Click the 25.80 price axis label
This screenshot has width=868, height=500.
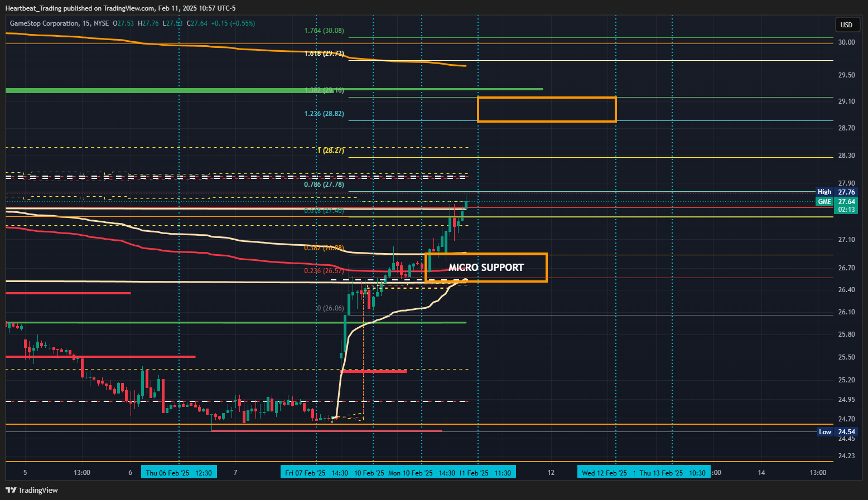pos(846,334)
